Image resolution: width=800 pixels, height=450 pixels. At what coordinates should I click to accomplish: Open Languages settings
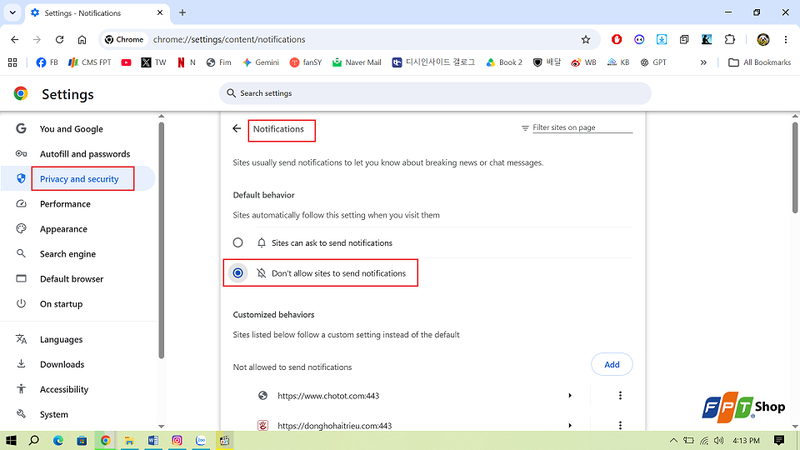[61, 340]
